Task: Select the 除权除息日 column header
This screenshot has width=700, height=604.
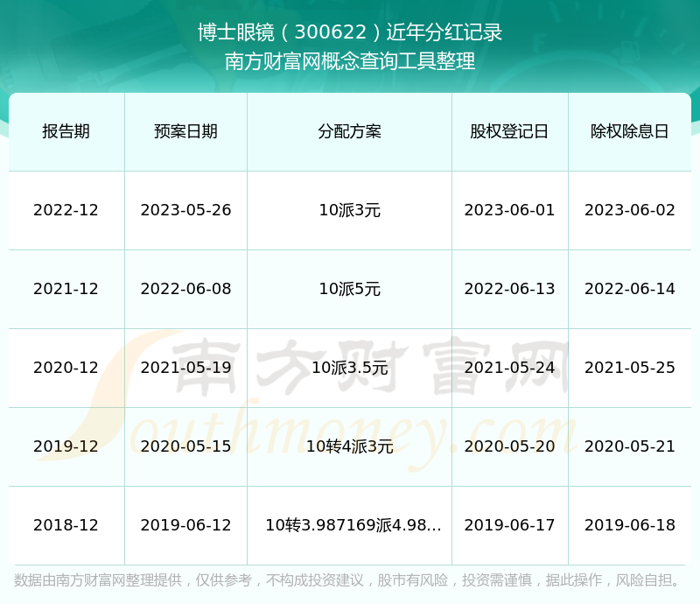Action: pyautogui.click(x=629, y=131)
